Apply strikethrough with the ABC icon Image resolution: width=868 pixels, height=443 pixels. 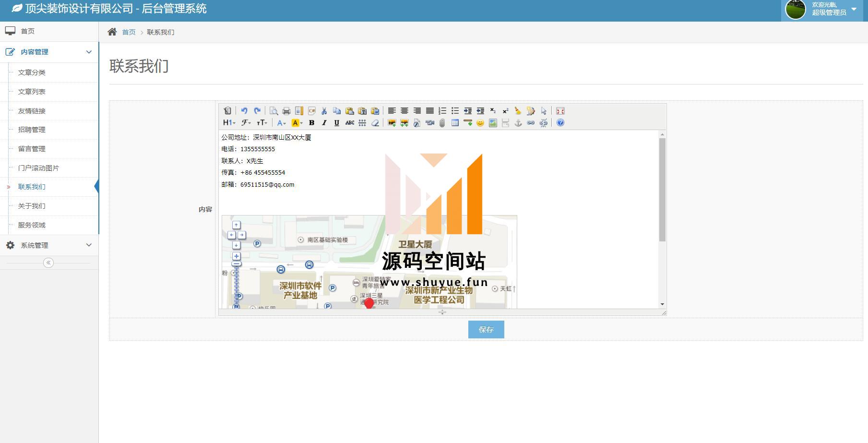click(x=350, y=123)
